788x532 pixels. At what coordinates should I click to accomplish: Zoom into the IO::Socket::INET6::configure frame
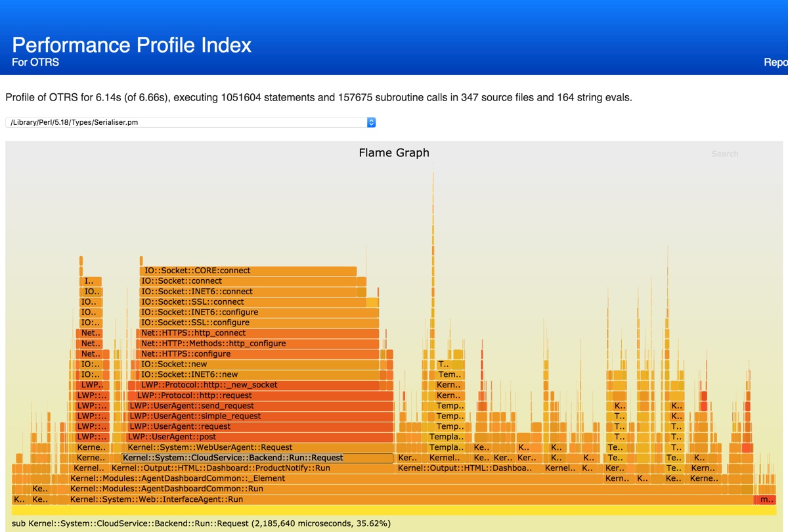(x=259, y=313)
